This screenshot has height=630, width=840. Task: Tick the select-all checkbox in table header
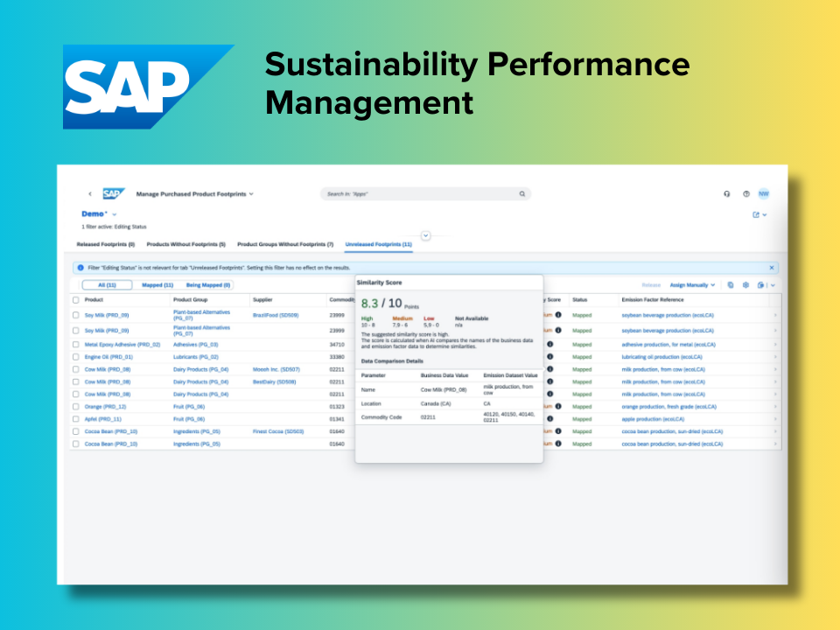(x=75, y=300)
